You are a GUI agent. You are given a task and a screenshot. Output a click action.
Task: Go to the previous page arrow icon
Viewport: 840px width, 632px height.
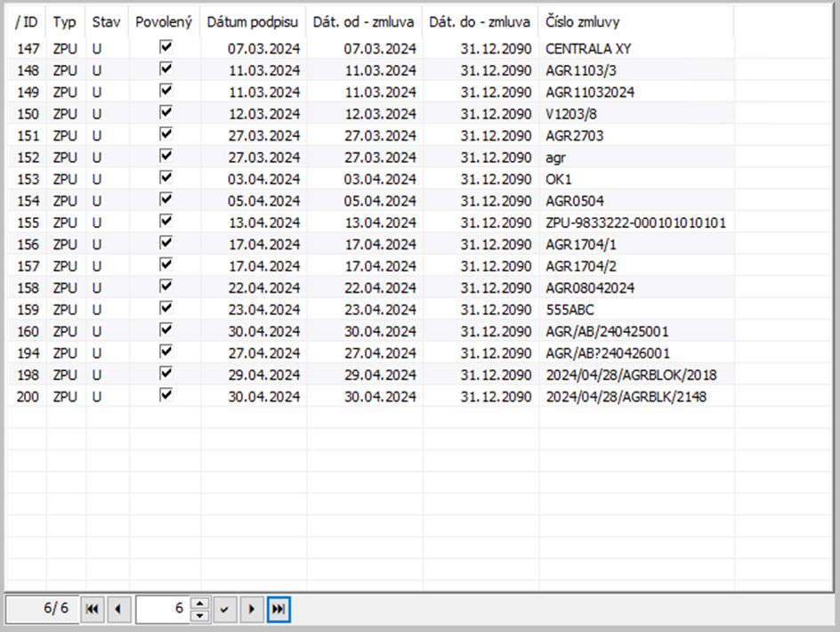pos(117,609)
